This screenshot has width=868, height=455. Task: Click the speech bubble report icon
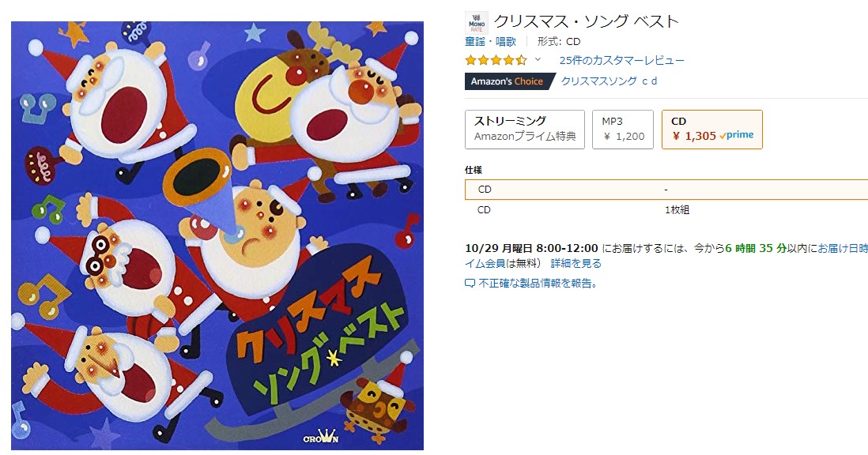tap(470, 284)
